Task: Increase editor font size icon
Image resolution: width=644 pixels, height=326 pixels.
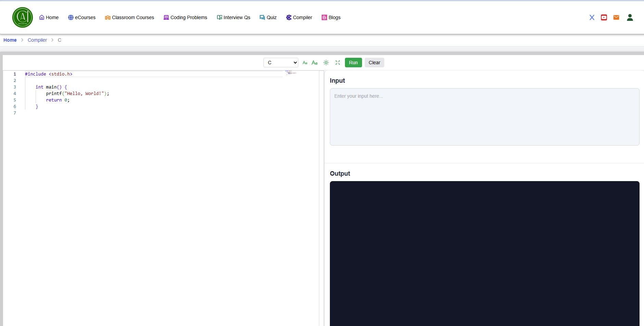Action: pos(315,63)
